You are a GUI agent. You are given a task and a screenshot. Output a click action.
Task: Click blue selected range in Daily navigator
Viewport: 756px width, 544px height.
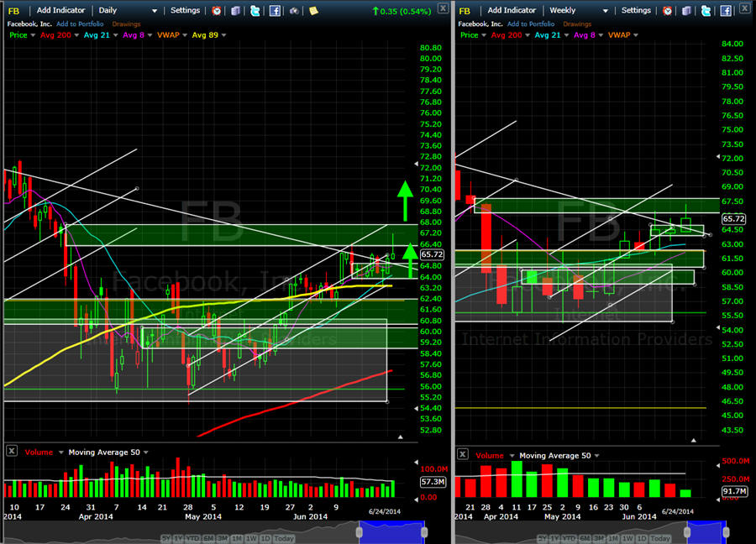(x=391, y=532)
